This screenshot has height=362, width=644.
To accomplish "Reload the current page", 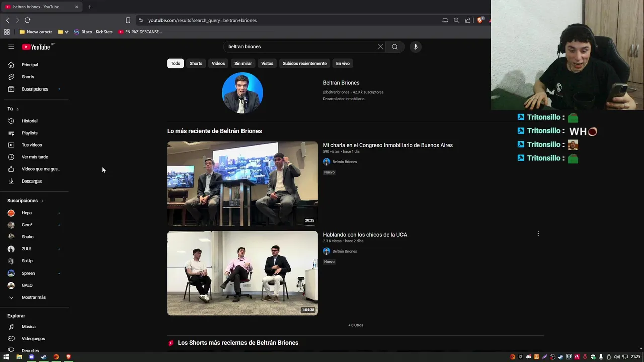I will 27,20.
